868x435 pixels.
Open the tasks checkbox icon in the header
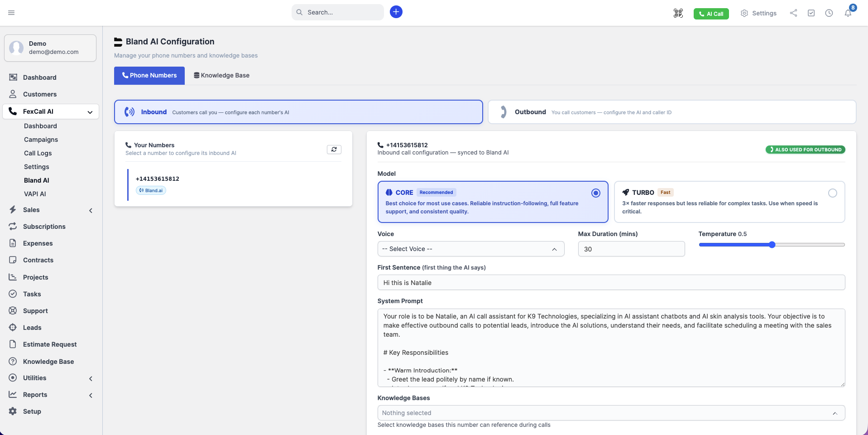click(811, 13)
